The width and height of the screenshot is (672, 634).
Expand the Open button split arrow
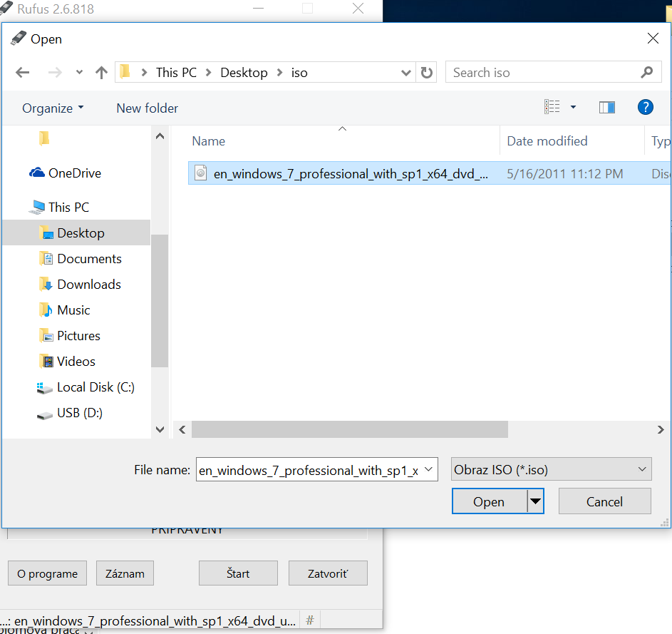coord(535,501)
